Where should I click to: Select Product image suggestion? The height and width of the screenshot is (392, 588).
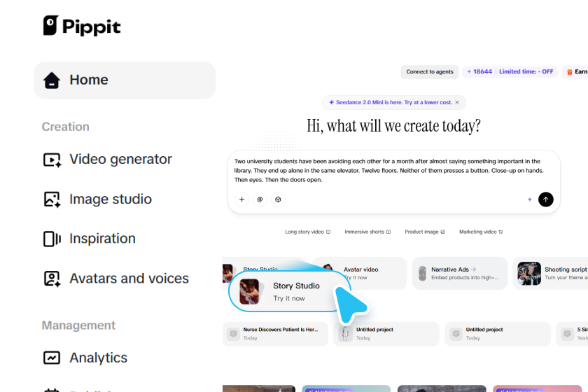pyautogui.click(x=424, y=232)
